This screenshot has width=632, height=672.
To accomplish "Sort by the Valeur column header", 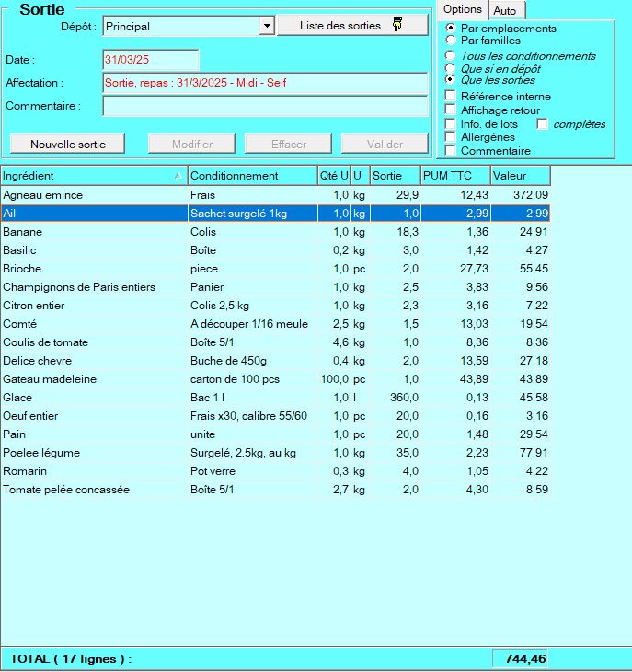I will (x=520, y=176).
